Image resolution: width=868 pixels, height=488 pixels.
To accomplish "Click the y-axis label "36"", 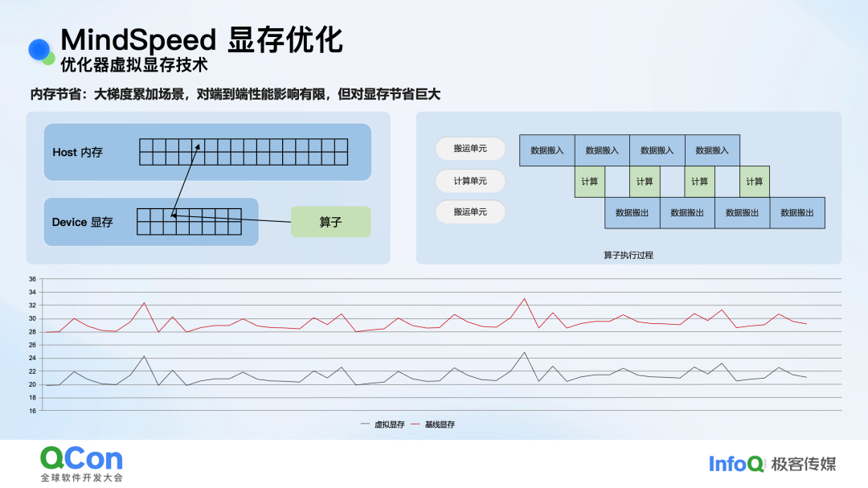I will coord(33,279).
